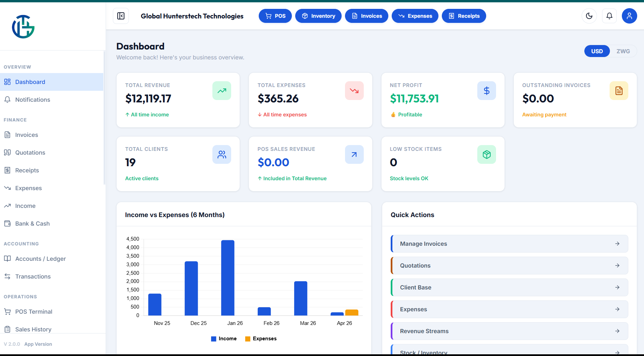Viewport: 644px width, 356px height.
Task: Open the Client Base quick action arrow
Action: (x=617, y=287)
